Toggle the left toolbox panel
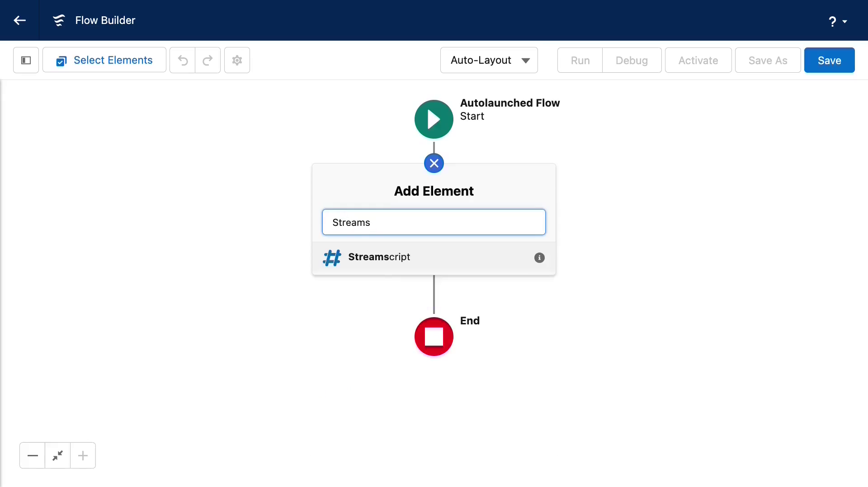Viewport: 868px width, 487px height. [26, 60]
